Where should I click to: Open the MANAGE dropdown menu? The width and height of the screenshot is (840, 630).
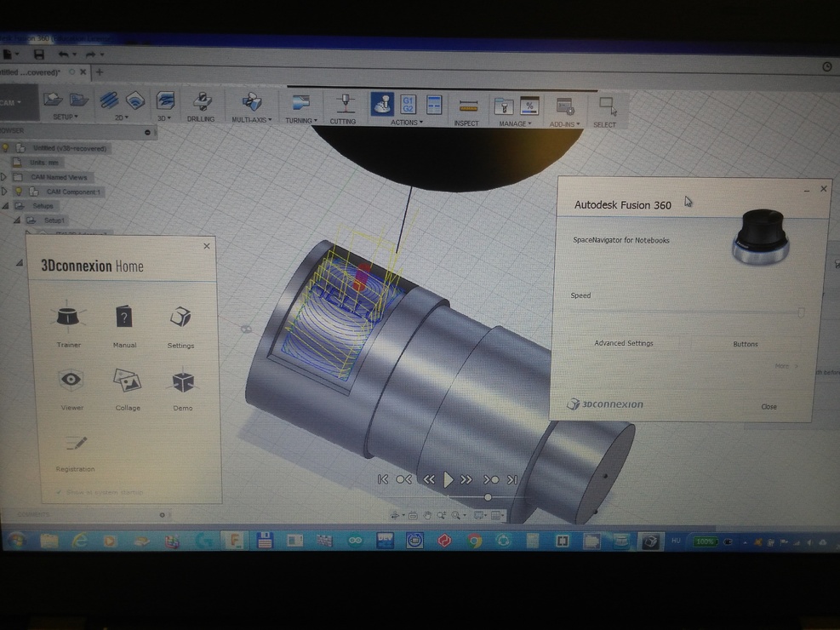point(516,123)
